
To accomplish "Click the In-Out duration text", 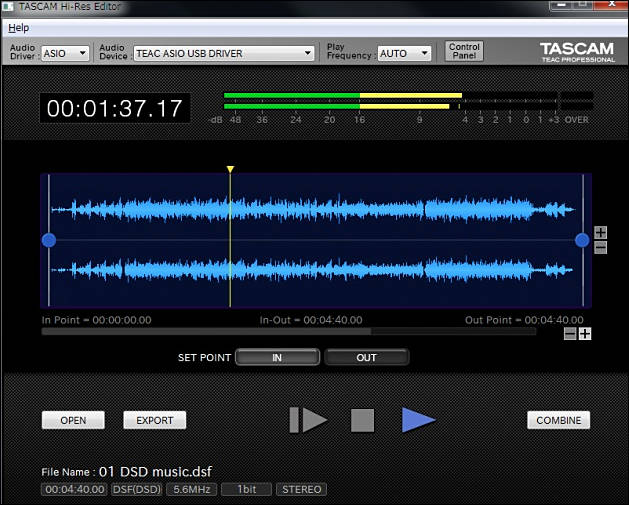I will 311,320.
